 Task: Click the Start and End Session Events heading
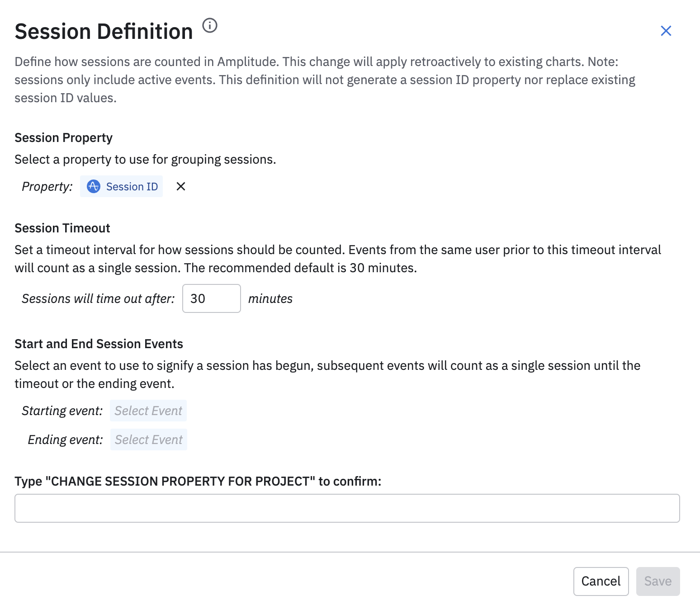[99, 344]
